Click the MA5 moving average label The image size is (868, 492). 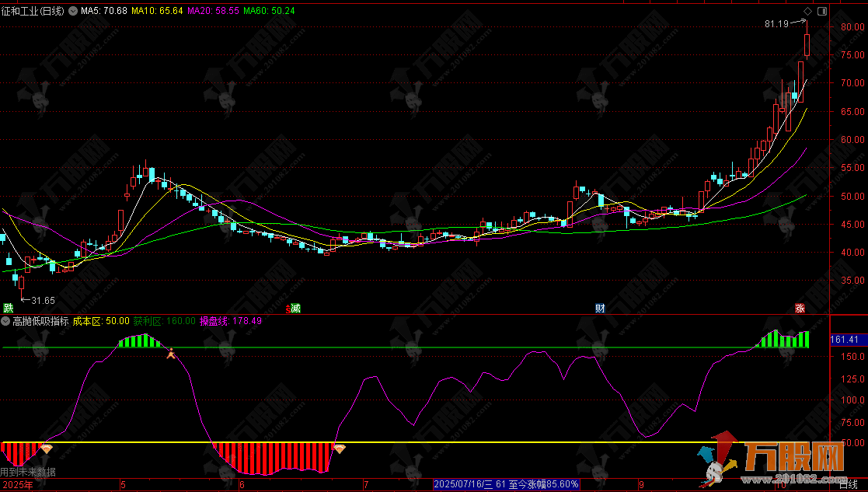[x=105, y=11]
